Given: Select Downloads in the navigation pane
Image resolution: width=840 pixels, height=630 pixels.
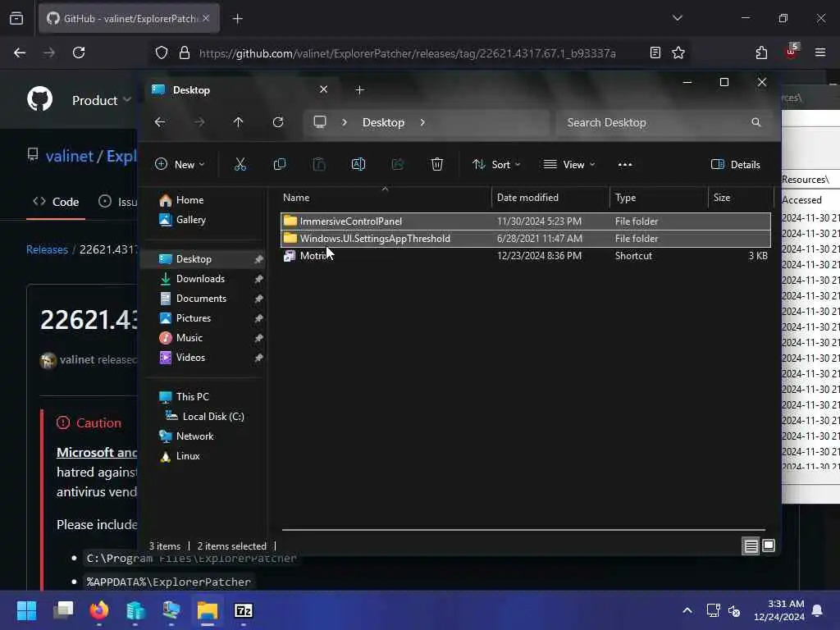Looking at the screenshot, I should 200,279.
